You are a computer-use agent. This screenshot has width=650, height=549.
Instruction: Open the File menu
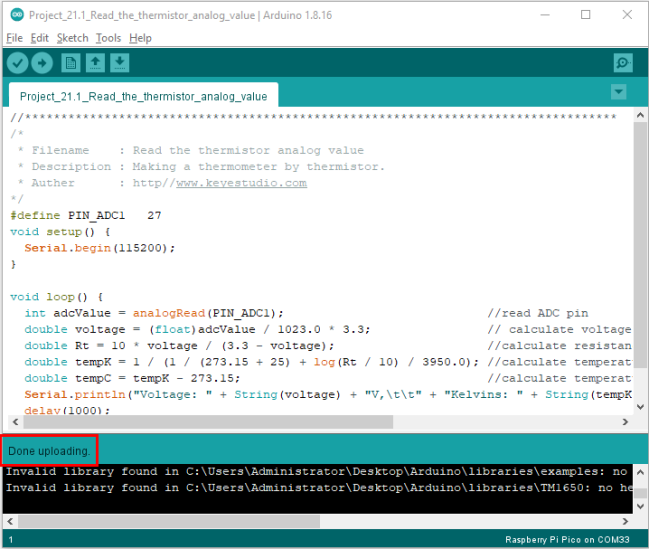(15, 38)
